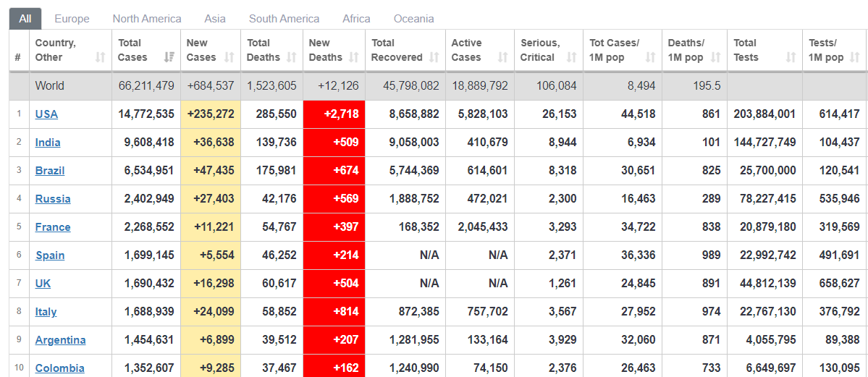
Task: Click the World row label
Action: [49, 86]
